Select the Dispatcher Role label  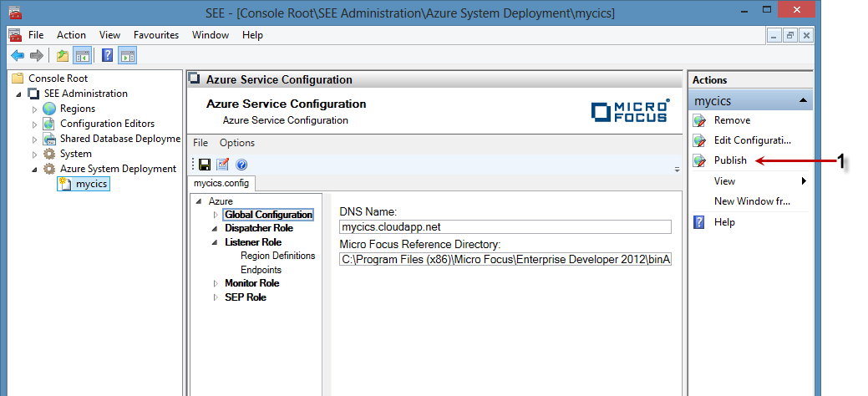[x=259, y=228]
